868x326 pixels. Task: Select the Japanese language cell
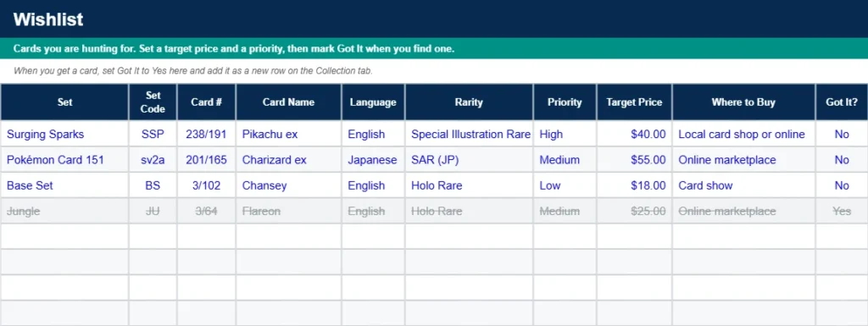coord(373,160)
